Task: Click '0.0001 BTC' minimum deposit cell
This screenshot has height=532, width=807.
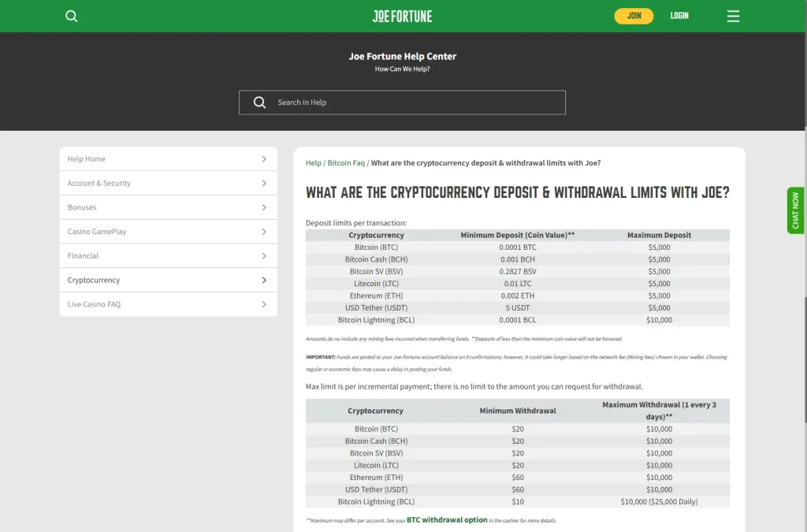Action: 517,247
